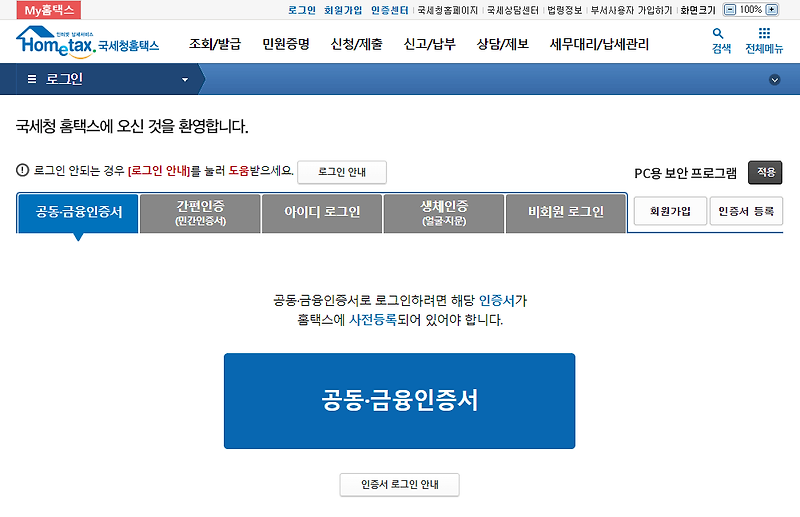Expand the 로그인 breadcrumb dropdown arrow
This screenshot has height=517, width=800.
click(x=185, y=80)
